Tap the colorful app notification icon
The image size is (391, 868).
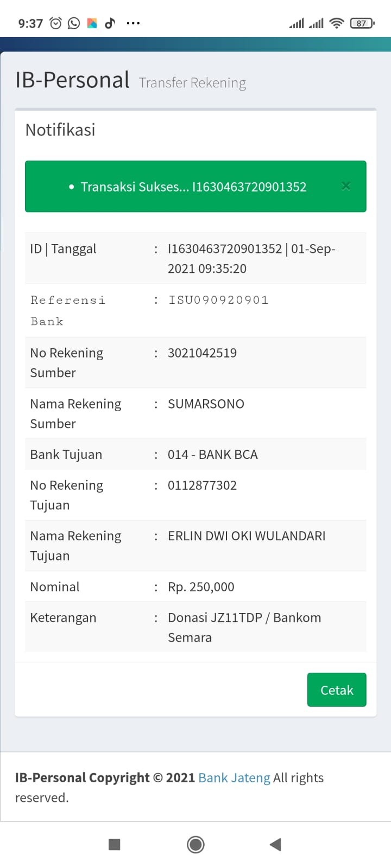92,23
